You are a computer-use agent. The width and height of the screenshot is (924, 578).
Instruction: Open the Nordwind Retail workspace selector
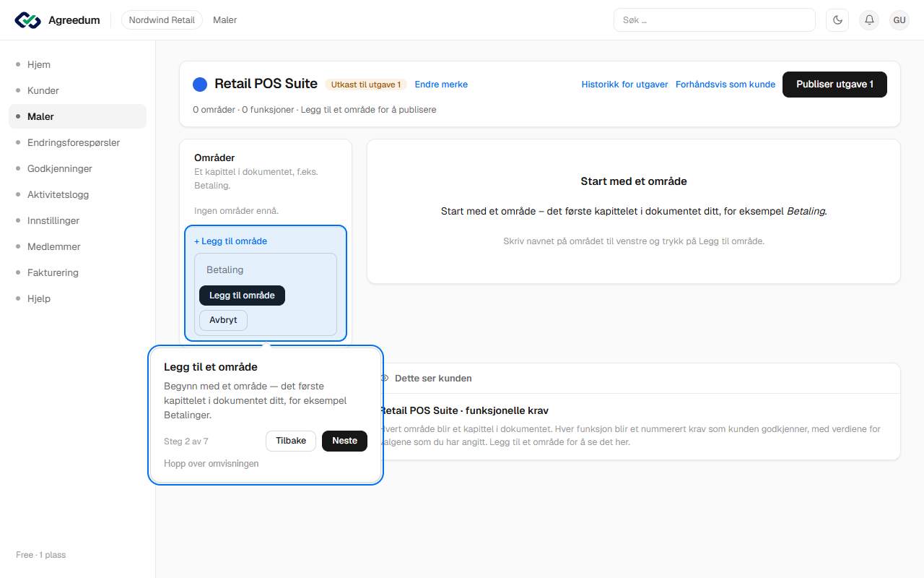[x=162, y=20]
